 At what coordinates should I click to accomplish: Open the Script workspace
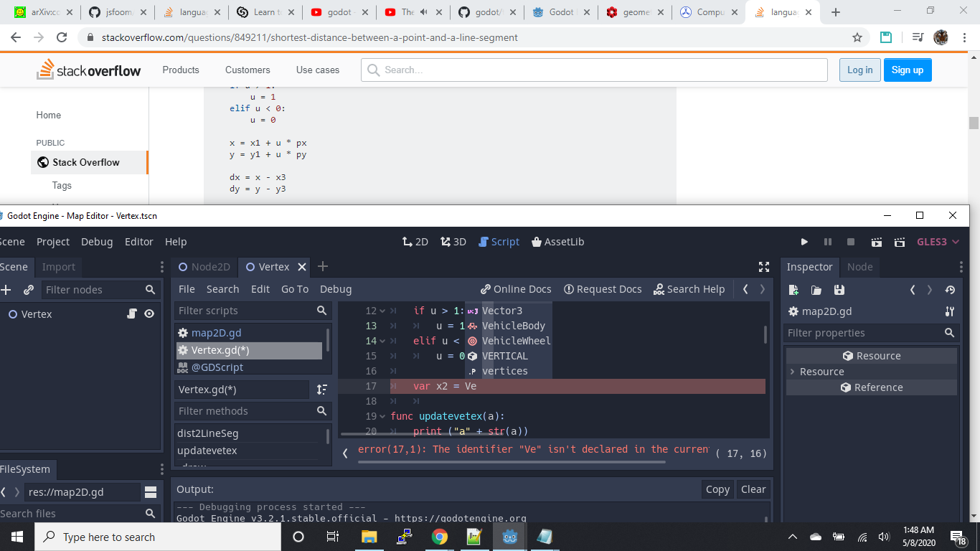click(499, 242)
